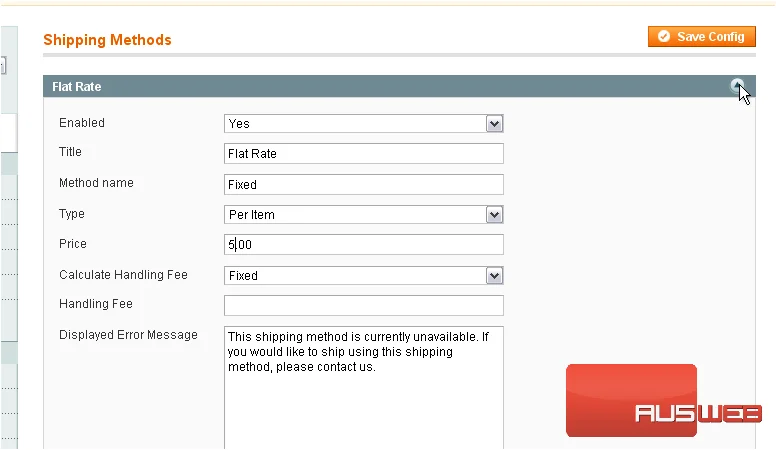Click the Handling Fee label text
776x450 pixels.
(96, 303)
